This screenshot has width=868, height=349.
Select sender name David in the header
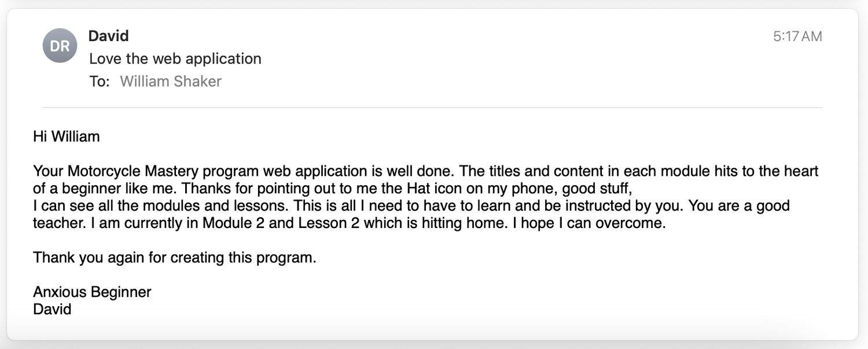(108, 36)
